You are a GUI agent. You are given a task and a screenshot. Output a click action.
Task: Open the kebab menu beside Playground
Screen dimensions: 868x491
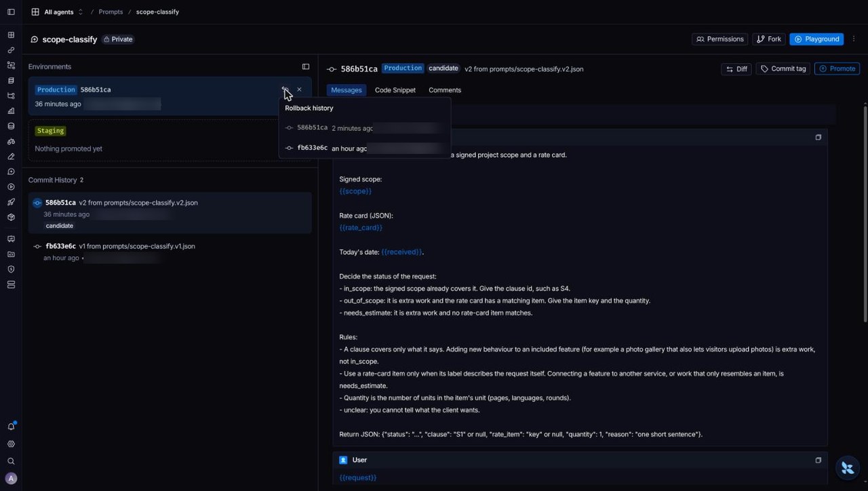pos(854,39)
